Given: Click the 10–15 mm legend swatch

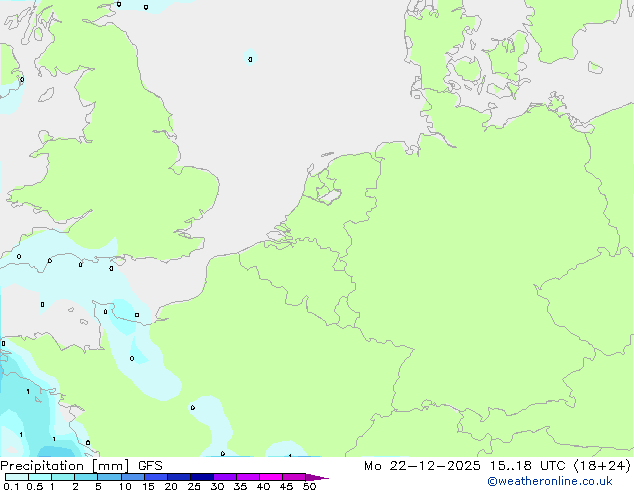Looking at the screenshot, I should tap(132, 477).
